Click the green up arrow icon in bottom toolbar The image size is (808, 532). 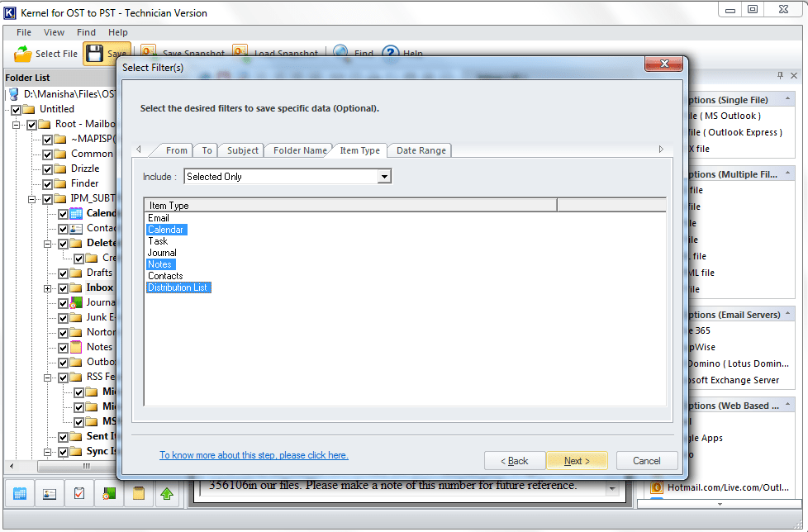point(167,494)
